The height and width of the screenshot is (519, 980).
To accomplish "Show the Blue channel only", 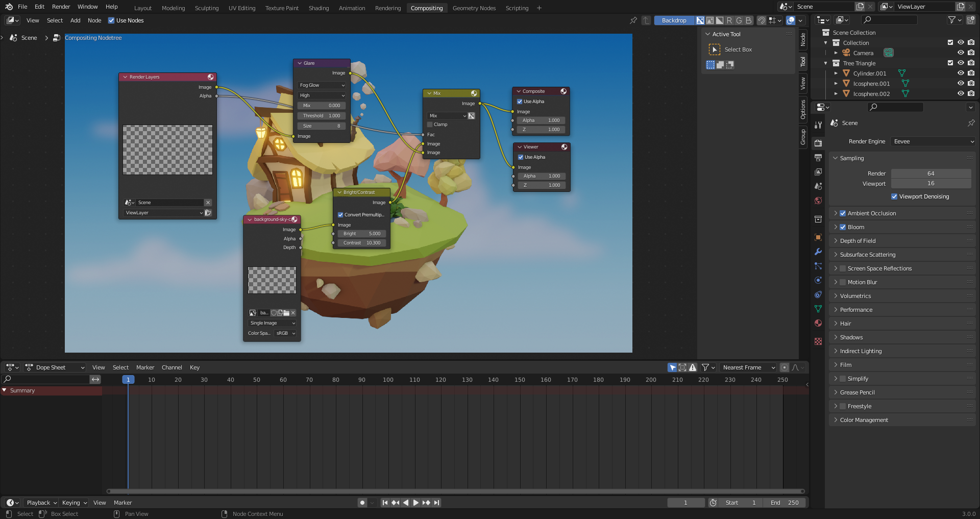I will click(748, 20).
